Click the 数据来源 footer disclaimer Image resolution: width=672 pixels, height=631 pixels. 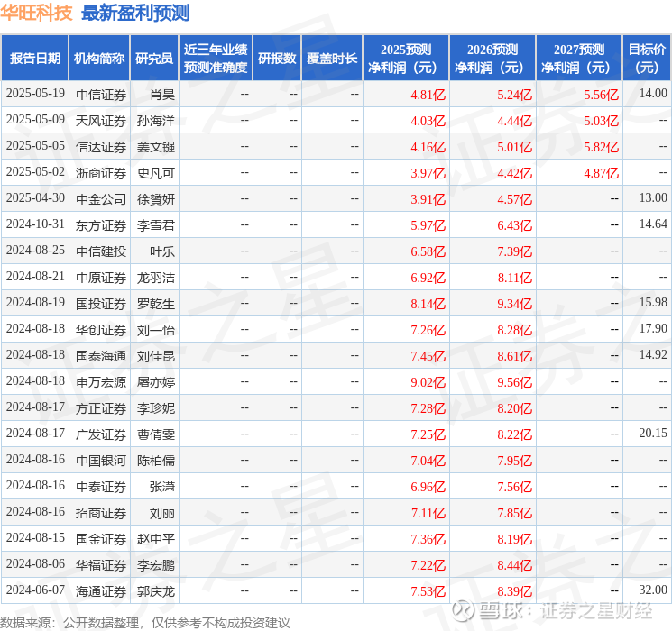(145, 623)
